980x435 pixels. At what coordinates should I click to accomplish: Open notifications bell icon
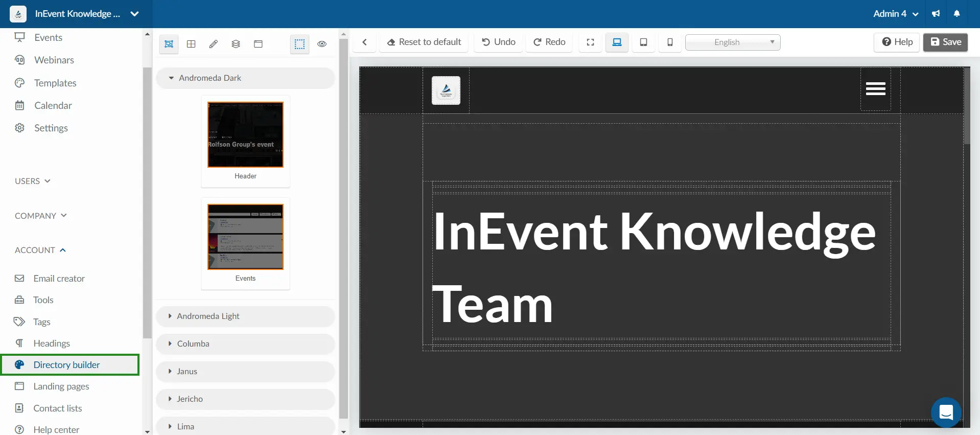pos(957,14)
